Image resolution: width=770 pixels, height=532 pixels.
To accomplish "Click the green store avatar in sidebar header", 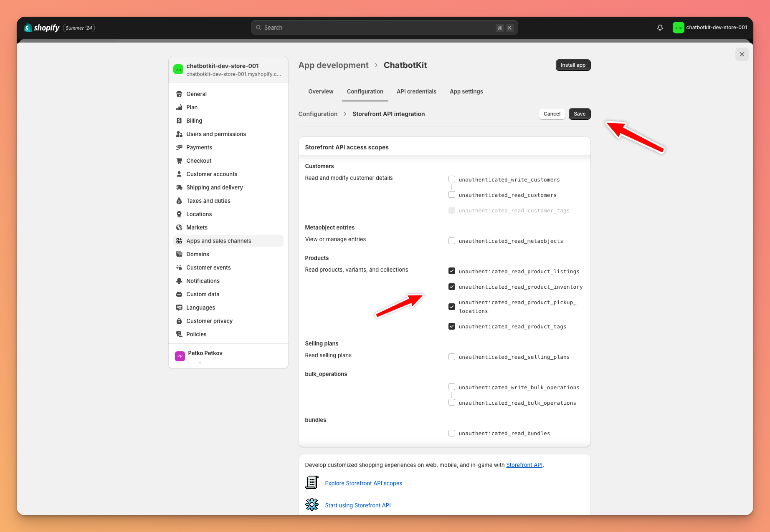I will (x=178, y=69).
